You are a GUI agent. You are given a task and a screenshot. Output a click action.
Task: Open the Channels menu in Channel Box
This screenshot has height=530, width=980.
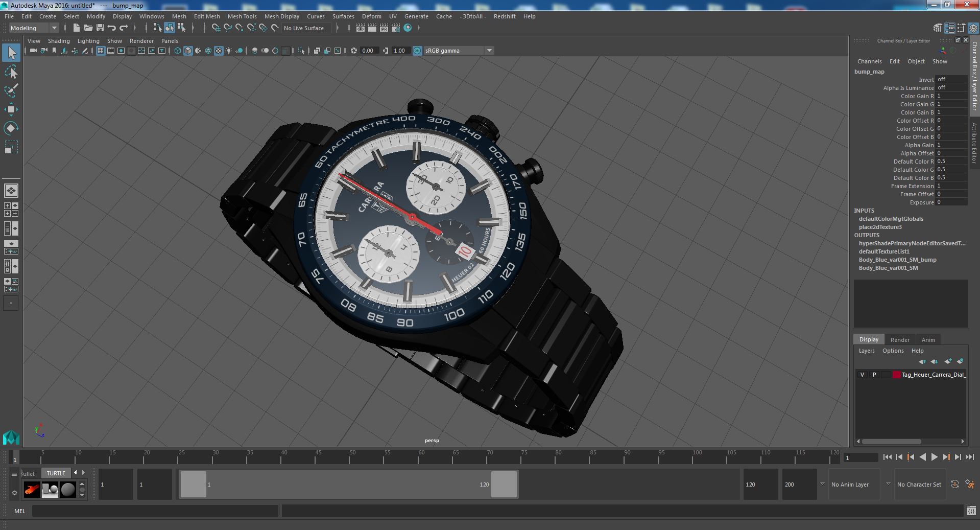tap(869, 61)
